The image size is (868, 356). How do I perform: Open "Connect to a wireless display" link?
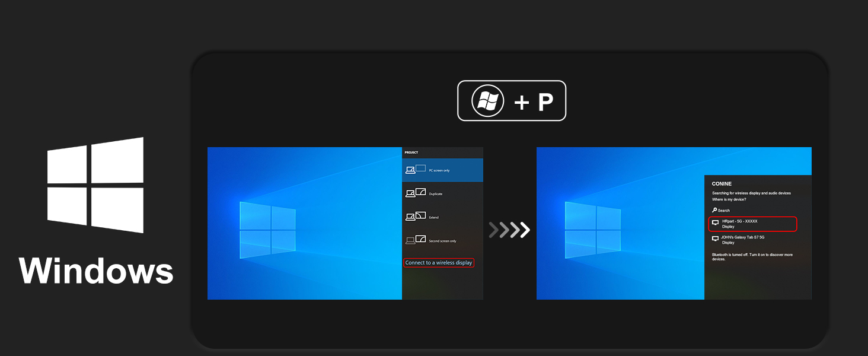tap(439, 263)
